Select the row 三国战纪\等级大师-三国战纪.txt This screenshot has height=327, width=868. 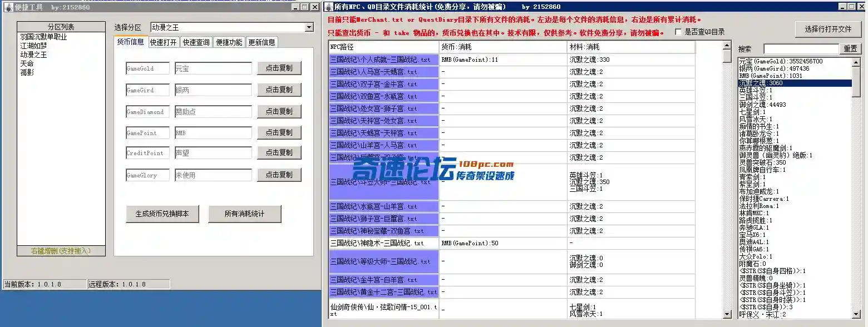pos(383,261)
